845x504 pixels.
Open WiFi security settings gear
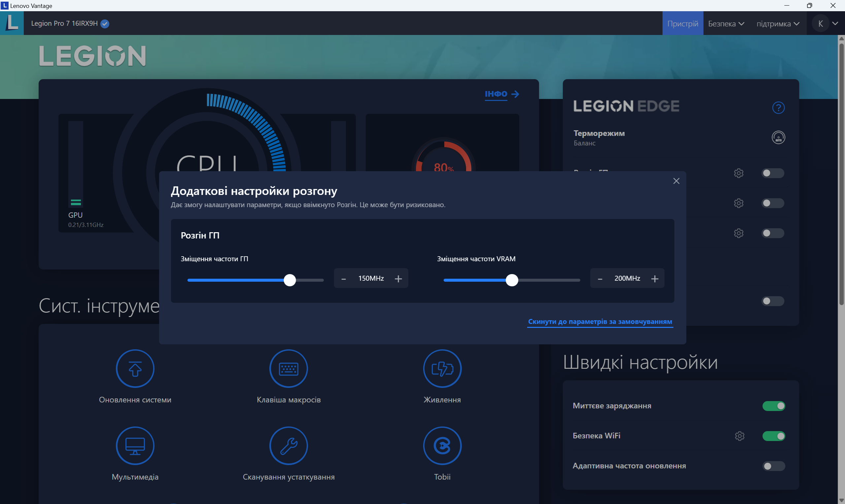tap(739, 436)
